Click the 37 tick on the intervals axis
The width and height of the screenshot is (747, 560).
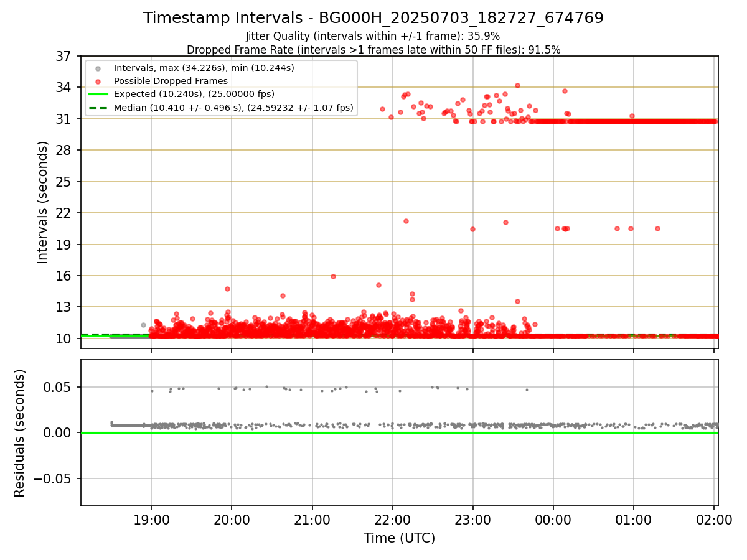coord(65,56)
